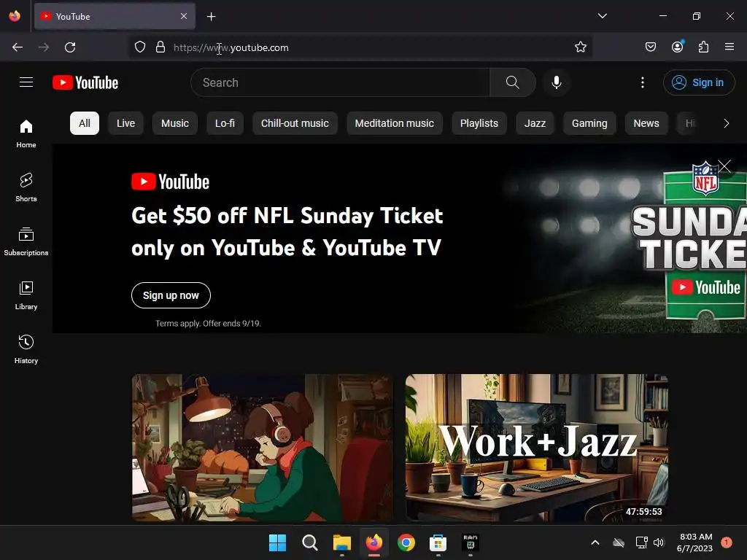The width and height of the screenshot is (747, 560).
Task: Click the Firefox taskbar icon
Action: pyautogui.click(x=374, y=542)
